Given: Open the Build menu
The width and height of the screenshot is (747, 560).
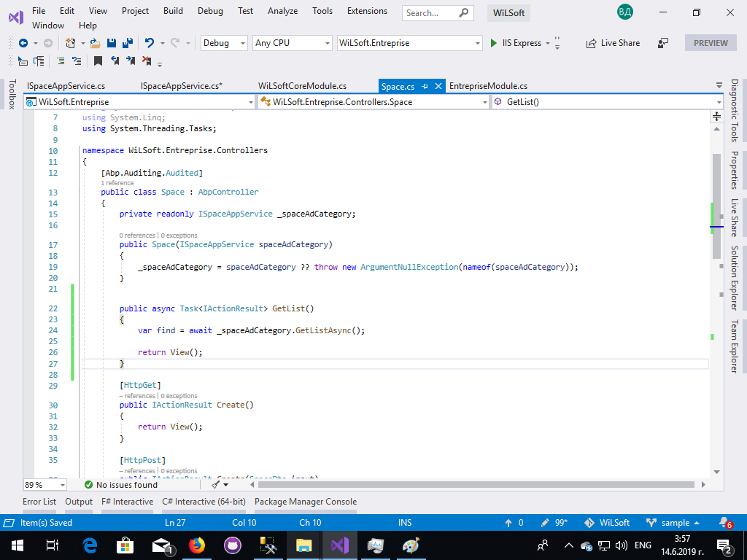Looking at the screenshot, I should pyautogui.click(x=173, y=11).
